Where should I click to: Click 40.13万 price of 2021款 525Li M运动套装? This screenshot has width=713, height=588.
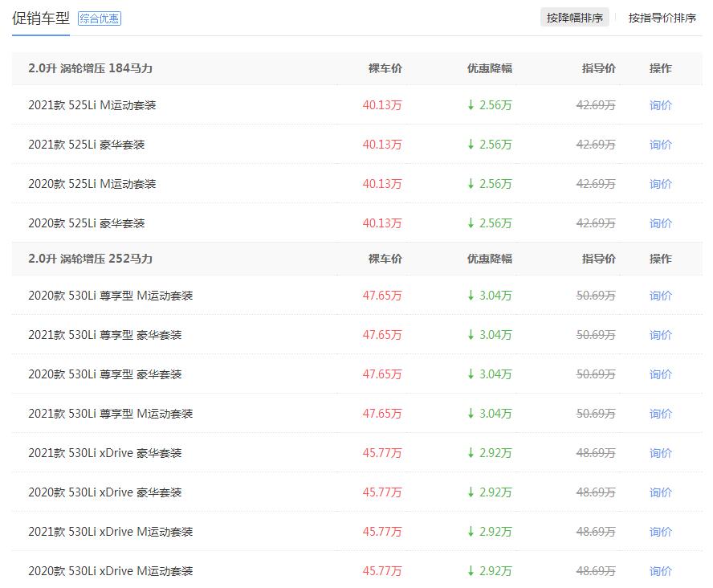[x=382, y=105]
